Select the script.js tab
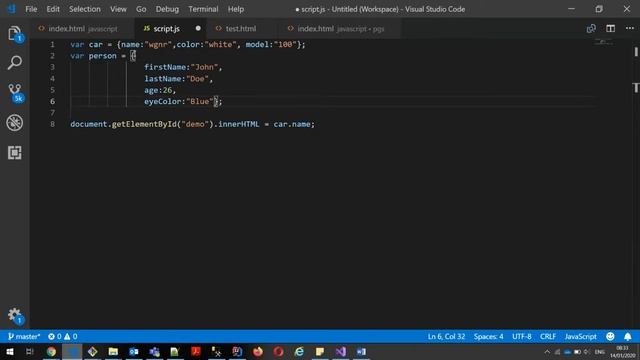 coord(171,29)
